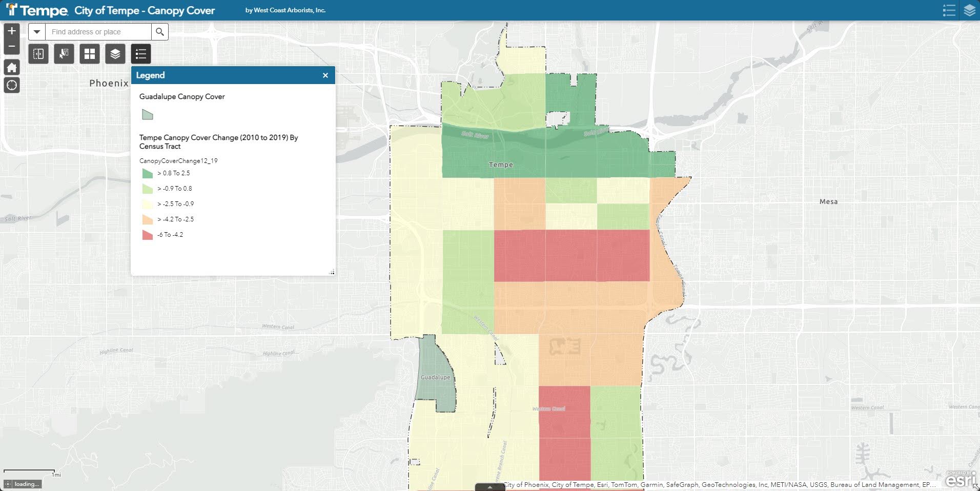Click 'by West Coast Arborists, Inc.' subtitle
The width and height of the screenshot is (980, 491).
click(x=285, y=10)
